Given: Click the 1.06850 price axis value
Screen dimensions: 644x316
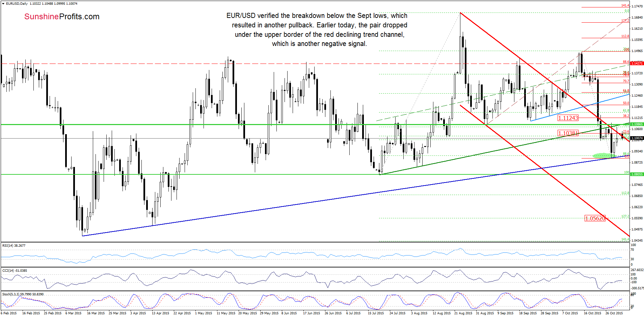Looking at the screenshot, I should [x=637, y=196].
